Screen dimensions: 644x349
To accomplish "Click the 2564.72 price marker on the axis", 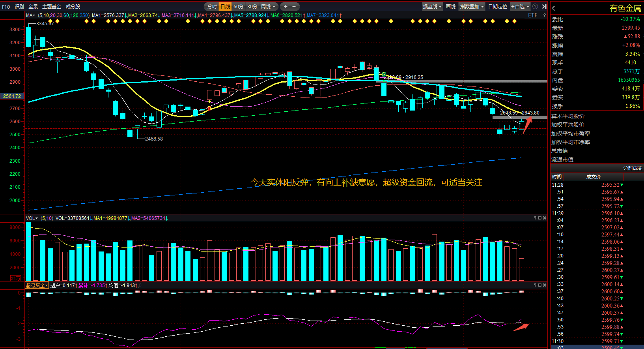I will 12,96.
